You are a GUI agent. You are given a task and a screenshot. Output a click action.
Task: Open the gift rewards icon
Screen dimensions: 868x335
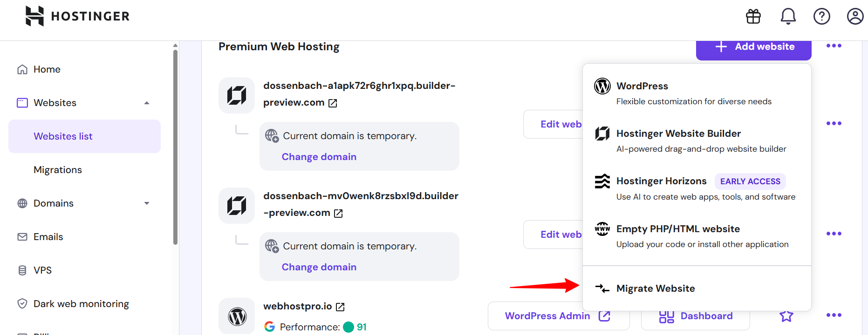(x=753, y=16)
